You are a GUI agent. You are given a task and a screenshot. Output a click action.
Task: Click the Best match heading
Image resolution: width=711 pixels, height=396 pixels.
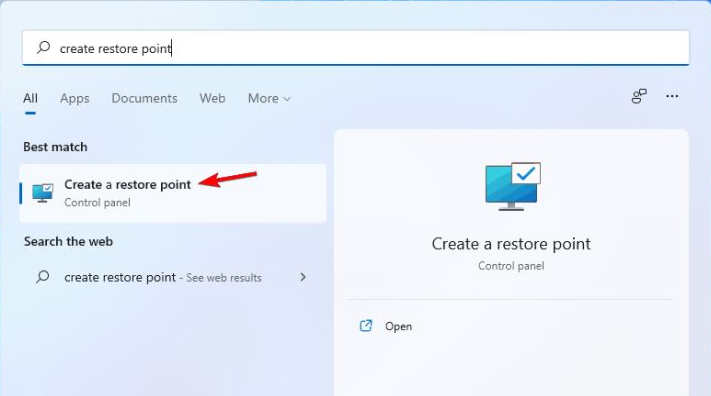[x=55, y=147]
